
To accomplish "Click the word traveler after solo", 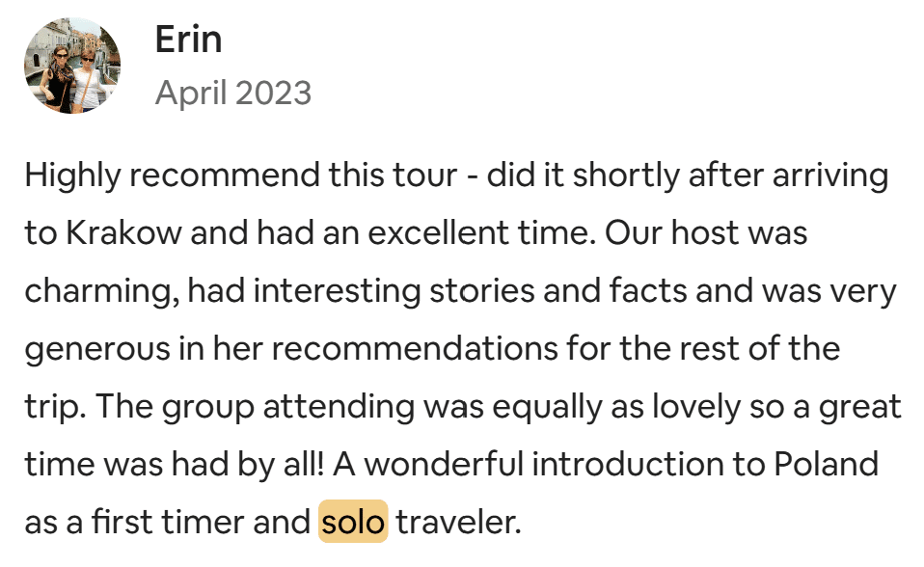I will [458, 522].
